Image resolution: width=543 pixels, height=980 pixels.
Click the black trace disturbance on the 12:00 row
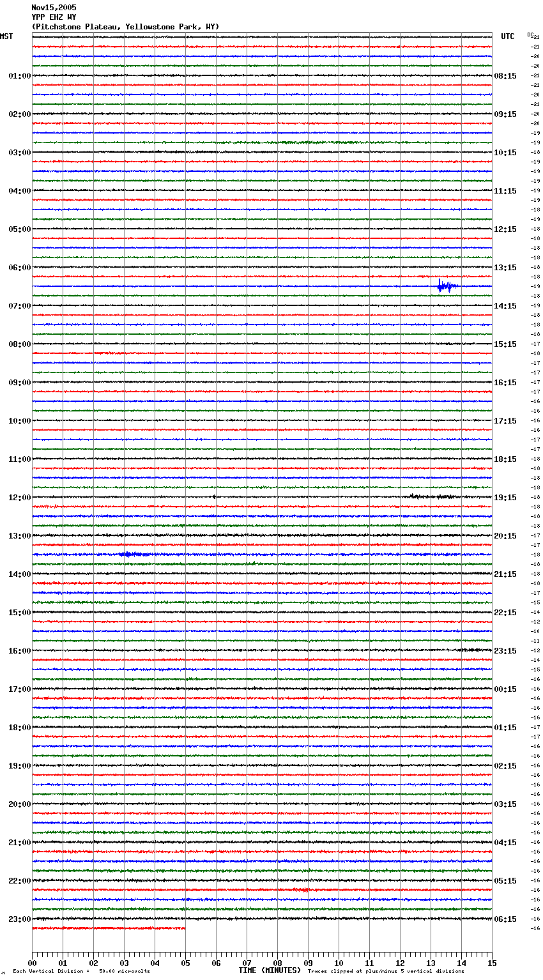(x=433, y=496)
